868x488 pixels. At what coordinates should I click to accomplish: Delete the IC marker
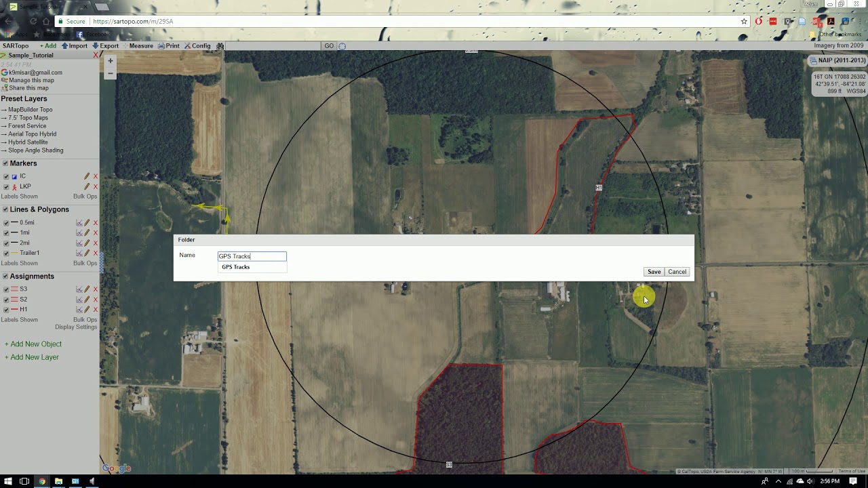(x=96, y=176)
